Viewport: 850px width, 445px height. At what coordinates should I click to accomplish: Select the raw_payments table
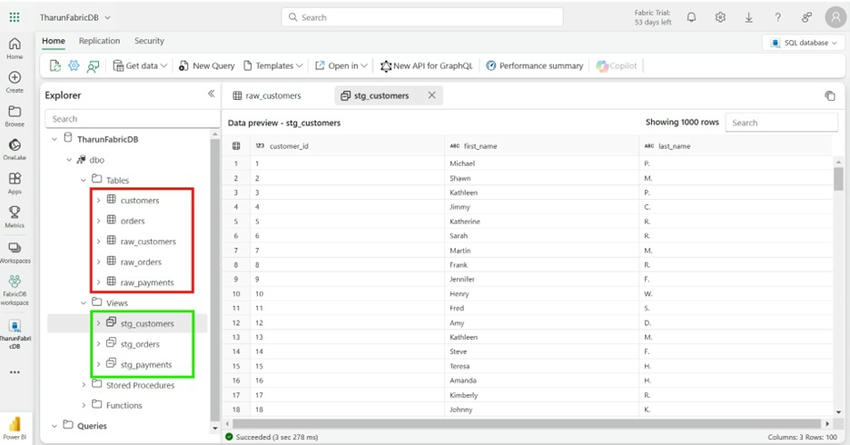click(x=147, y=283)
